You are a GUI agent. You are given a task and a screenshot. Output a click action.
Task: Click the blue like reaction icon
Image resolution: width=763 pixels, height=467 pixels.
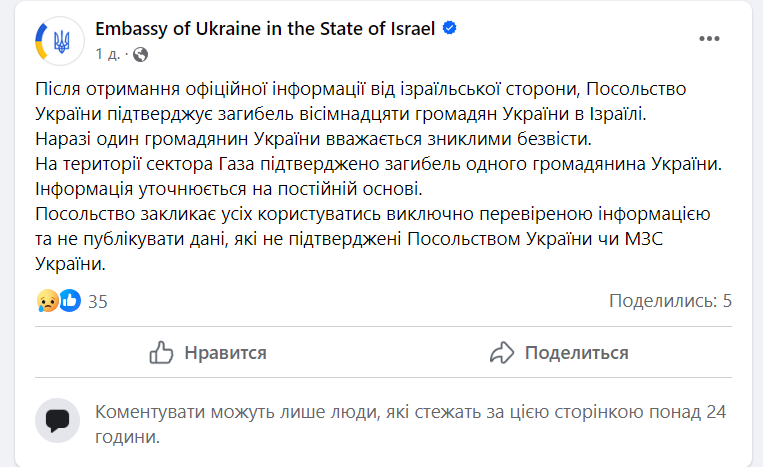(x=69, y=300)
